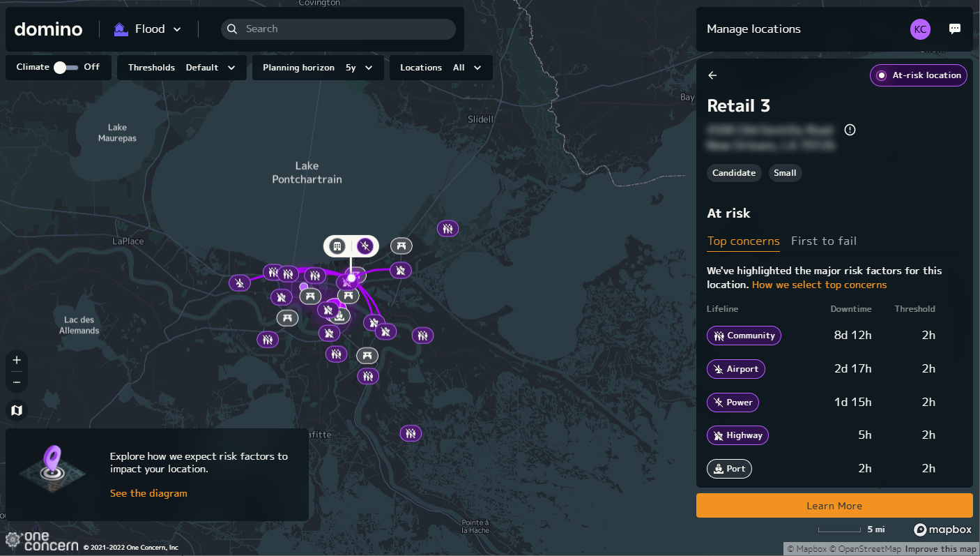Click the Learn More button
Image resolution: width=980 pixels, height=556 pixels.
click(834, 506)
